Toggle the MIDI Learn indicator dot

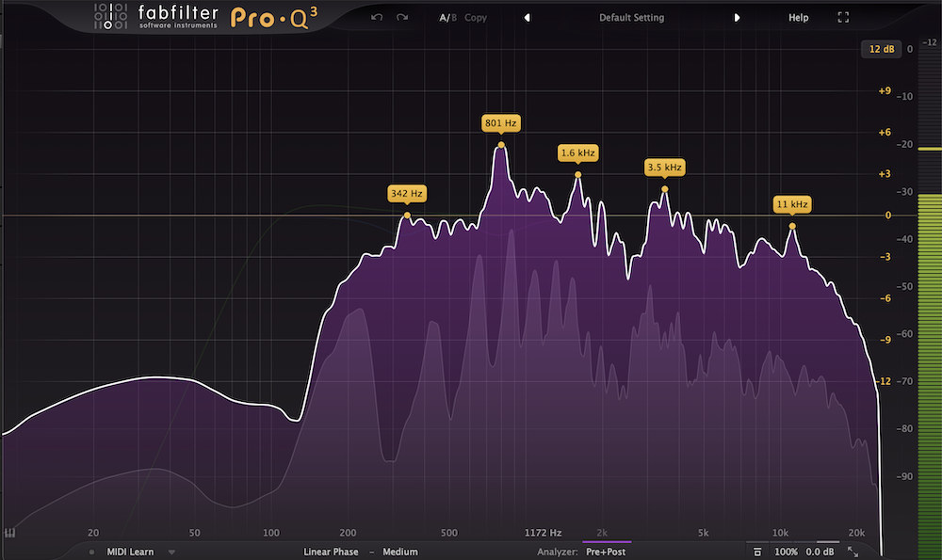(x=91, y=552)
